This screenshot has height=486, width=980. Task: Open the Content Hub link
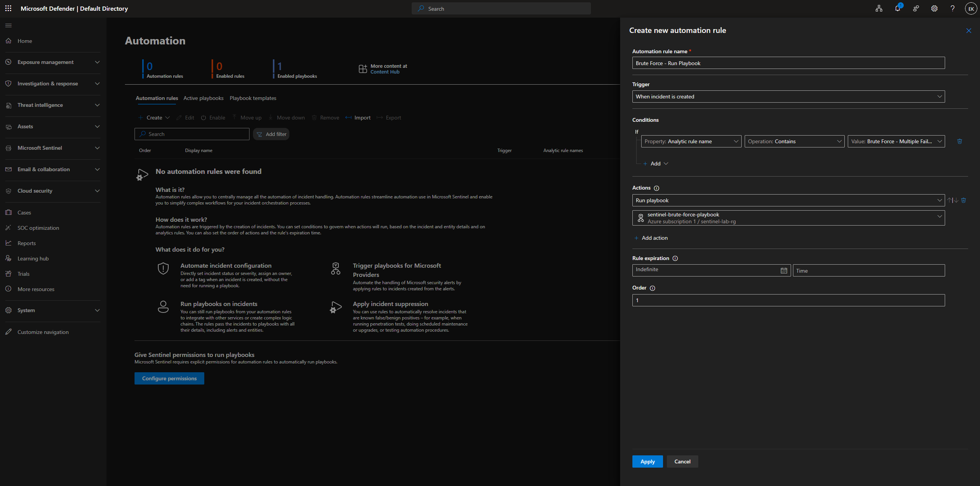click(x=385, y=72)
